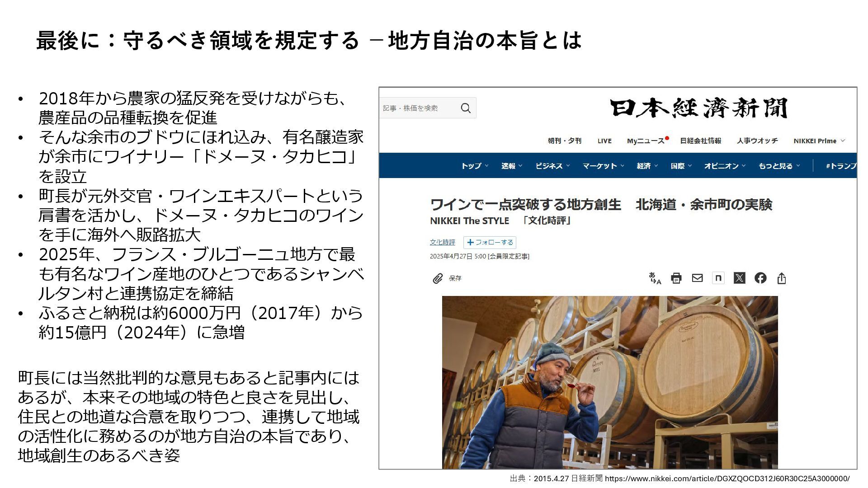This screenshot has height=488, width=868.
Task: Expand the もっと見る dropdown
Action: 779,166
